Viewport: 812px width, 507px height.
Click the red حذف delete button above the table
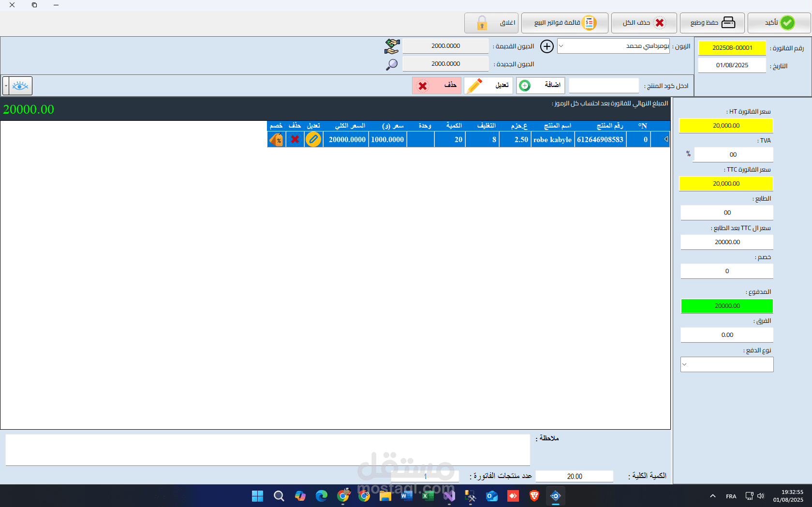pos(437,86)
